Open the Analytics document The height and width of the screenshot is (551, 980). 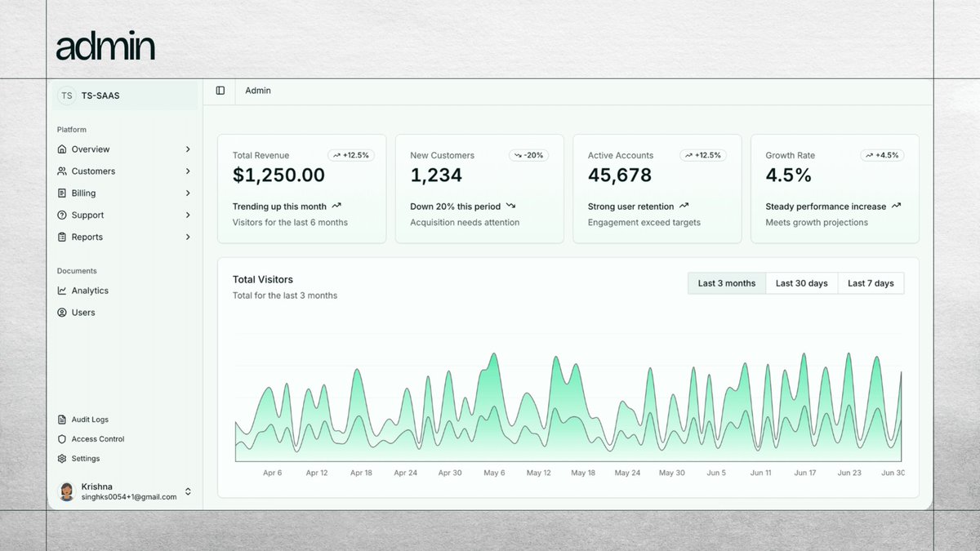pos(125,291)
